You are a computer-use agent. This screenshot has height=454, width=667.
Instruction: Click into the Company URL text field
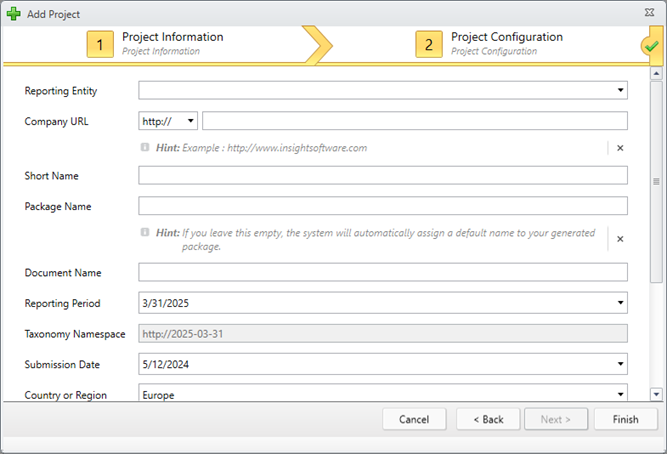tap(415, 121)
